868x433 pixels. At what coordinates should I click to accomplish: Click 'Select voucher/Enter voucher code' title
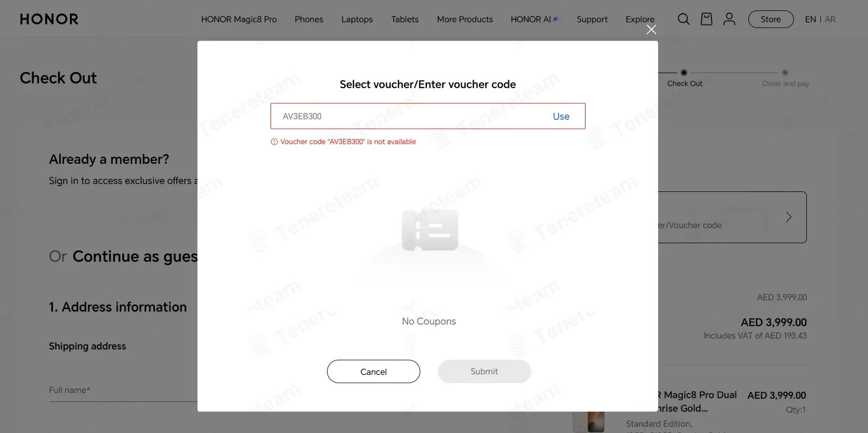click(x=428, y=84)
